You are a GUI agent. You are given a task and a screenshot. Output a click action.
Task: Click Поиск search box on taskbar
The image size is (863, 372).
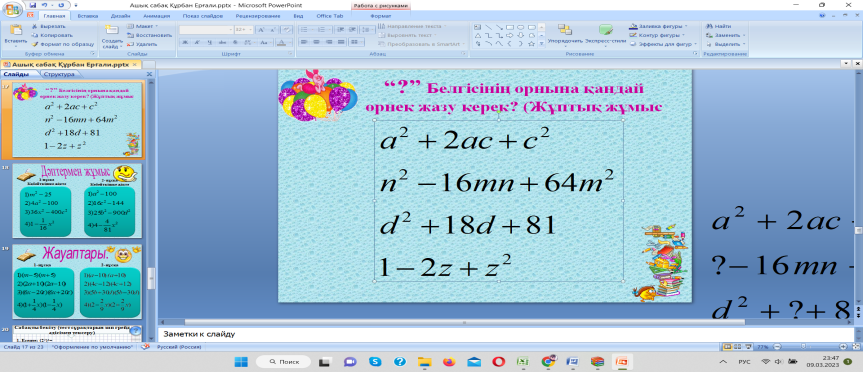click(283, 361)
